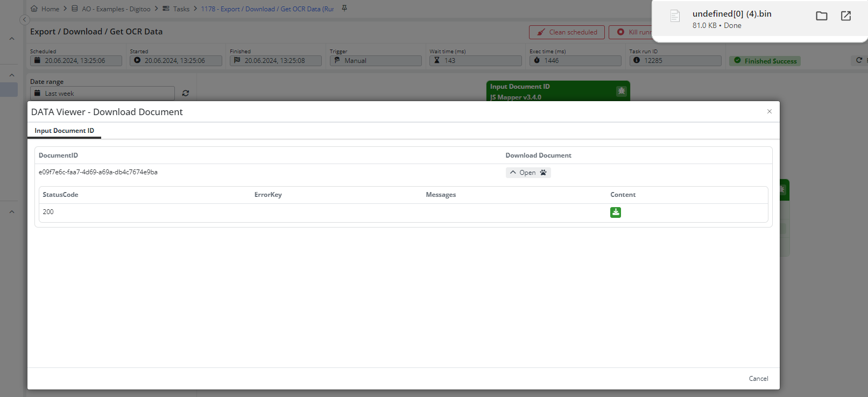Viewport: 868px width, 397px height.
Task: Open the AO - Examples - Digitoo breadcrumb
Action: click(x=116, y=9)
